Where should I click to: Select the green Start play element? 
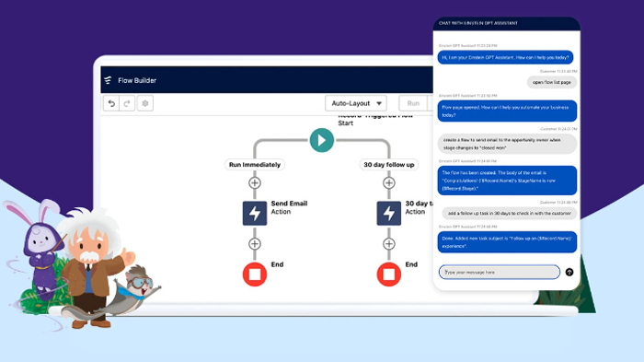click(322, 140)
